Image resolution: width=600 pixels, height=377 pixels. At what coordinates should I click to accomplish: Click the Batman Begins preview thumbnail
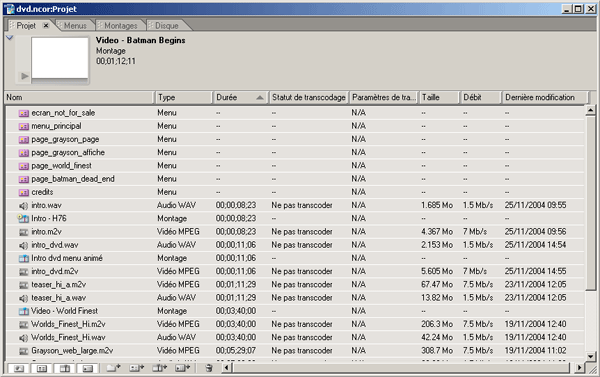[60, 58]
